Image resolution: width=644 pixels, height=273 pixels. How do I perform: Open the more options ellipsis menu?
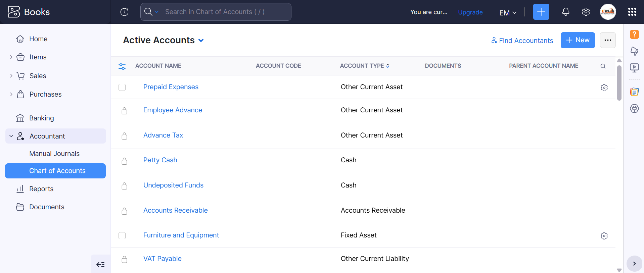click(x=608, y=40)
